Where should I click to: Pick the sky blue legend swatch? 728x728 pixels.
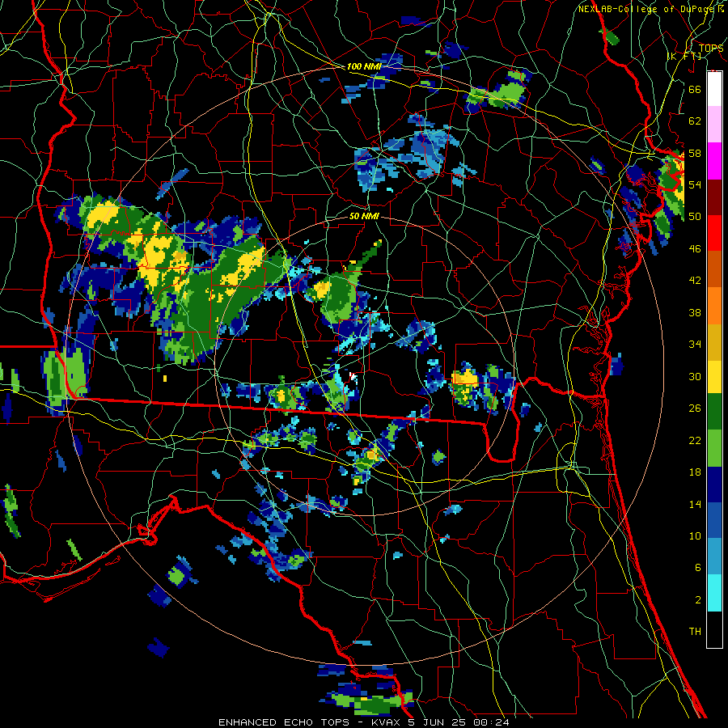click(x=714, y=557)
